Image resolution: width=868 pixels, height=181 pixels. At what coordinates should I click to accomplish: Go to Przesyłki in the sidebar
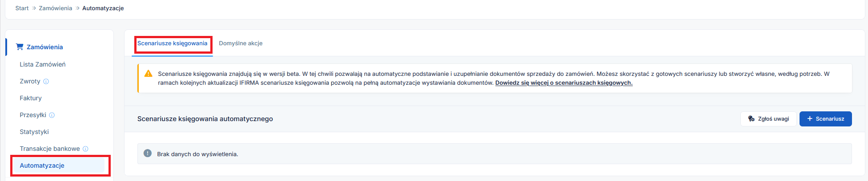click(x=33, y=115)
